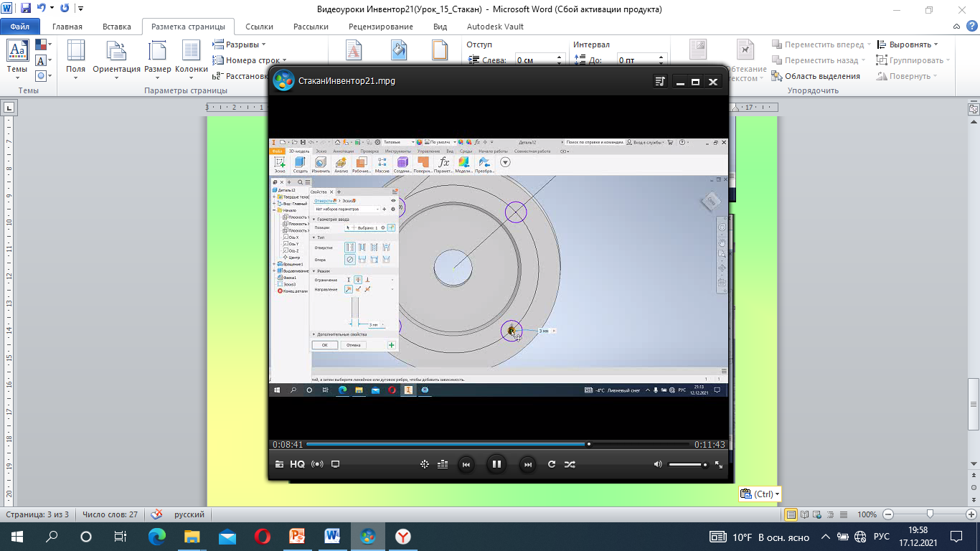Open the Выровнять align dropdown

tap(908, 44)
